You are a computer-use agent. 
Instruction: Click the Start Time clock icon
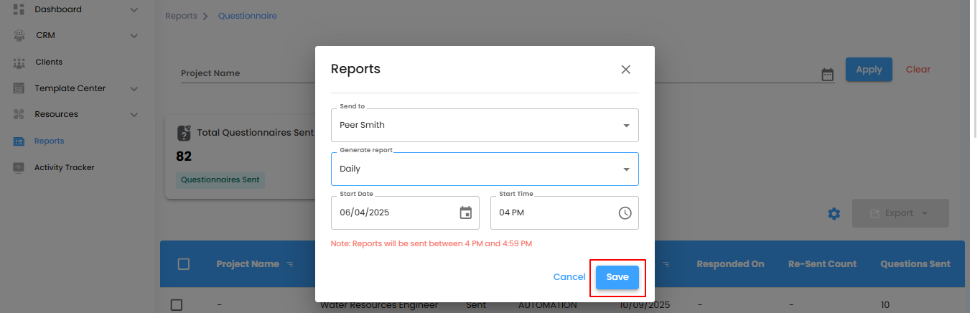625,212
